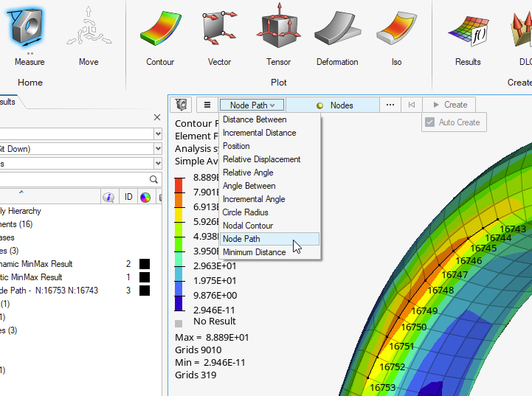The image size is (532, 396).
Task: Click black swatch for Node Path row
Action: tap(145, 291)
